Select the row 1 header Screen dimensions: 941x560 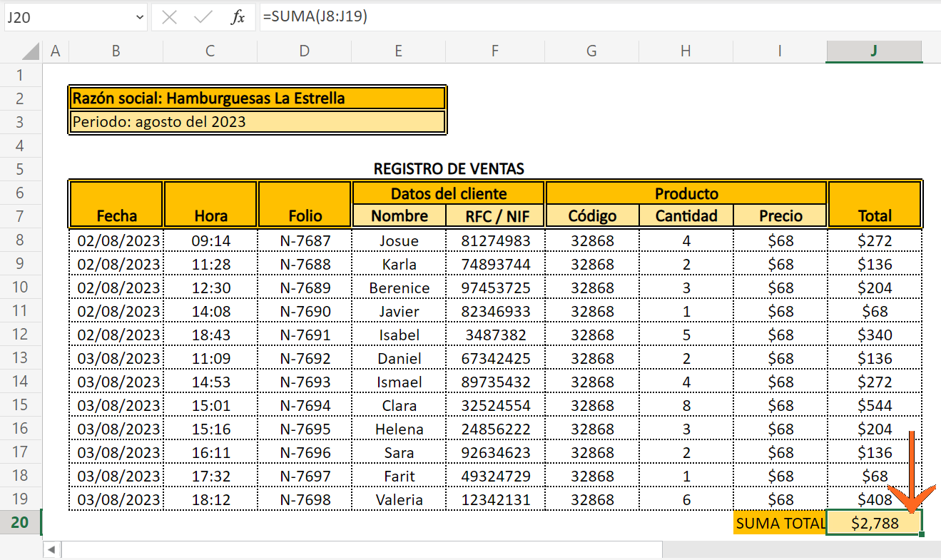pyautogui.click(x=21, y=75)
